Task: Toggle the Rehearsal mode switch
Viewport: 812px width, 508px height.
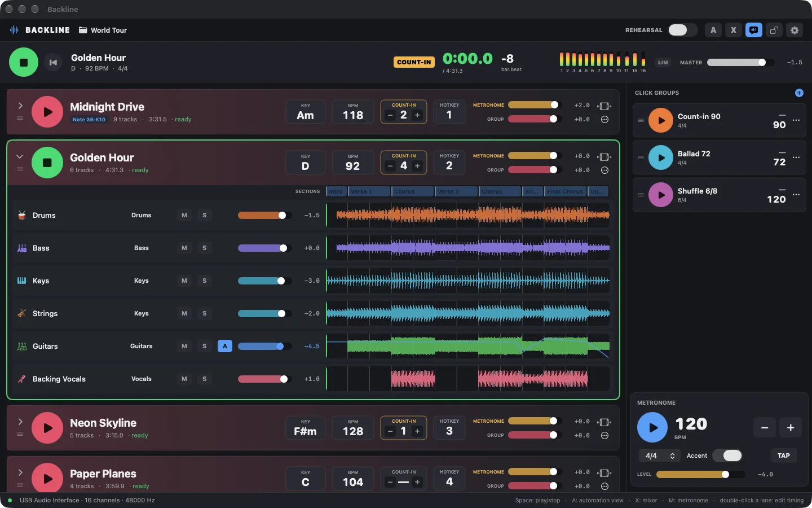Action: [682, 30]
